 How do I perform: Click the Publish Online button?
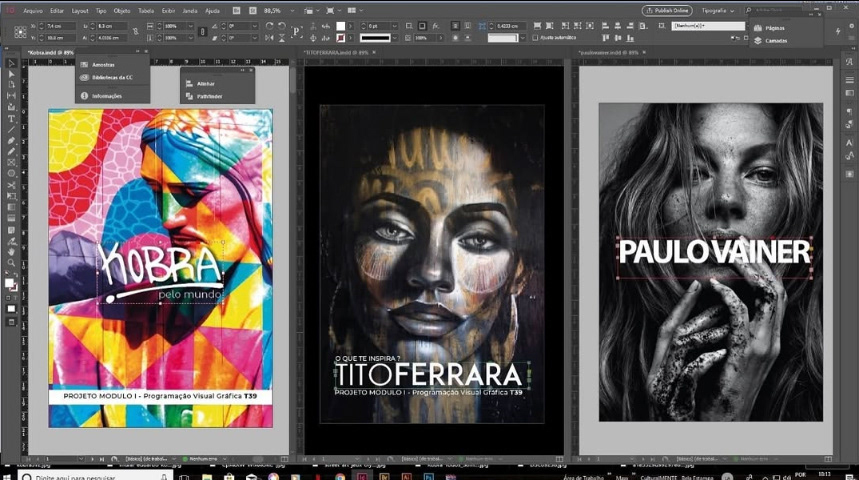(x=667, y=10)
